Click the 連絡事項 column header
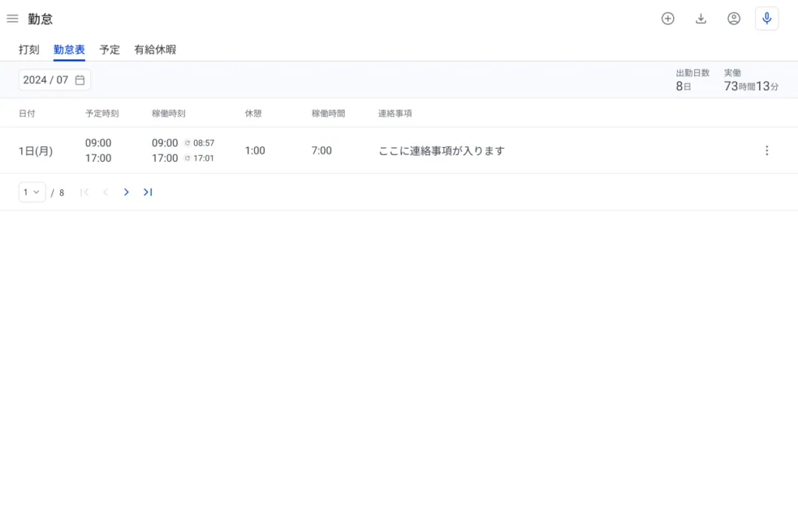Image resolution: width=798 pixels, height=532 pixels. (x=395, y=114)
